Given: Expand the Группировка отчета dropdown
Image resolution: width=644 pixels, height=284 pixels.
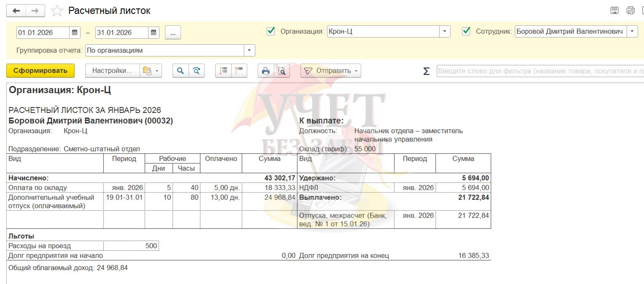Looking at the screenshot, I should [249, 50].
